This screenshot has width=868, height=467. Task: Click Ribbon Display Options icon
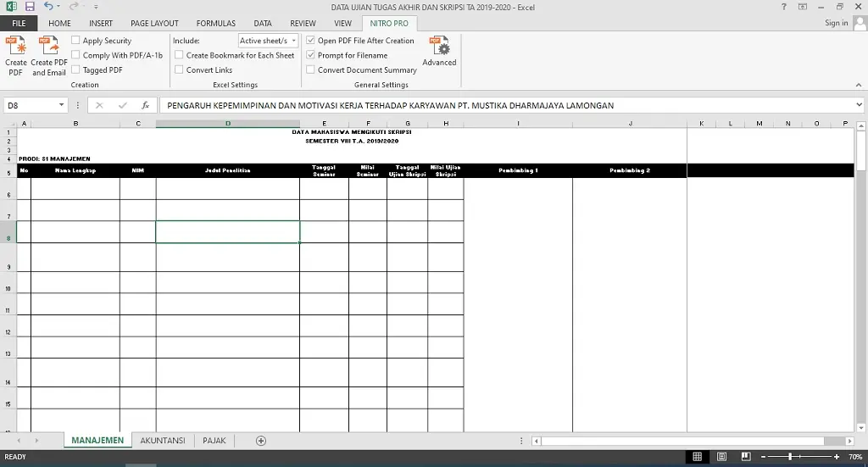coord(802,7)
